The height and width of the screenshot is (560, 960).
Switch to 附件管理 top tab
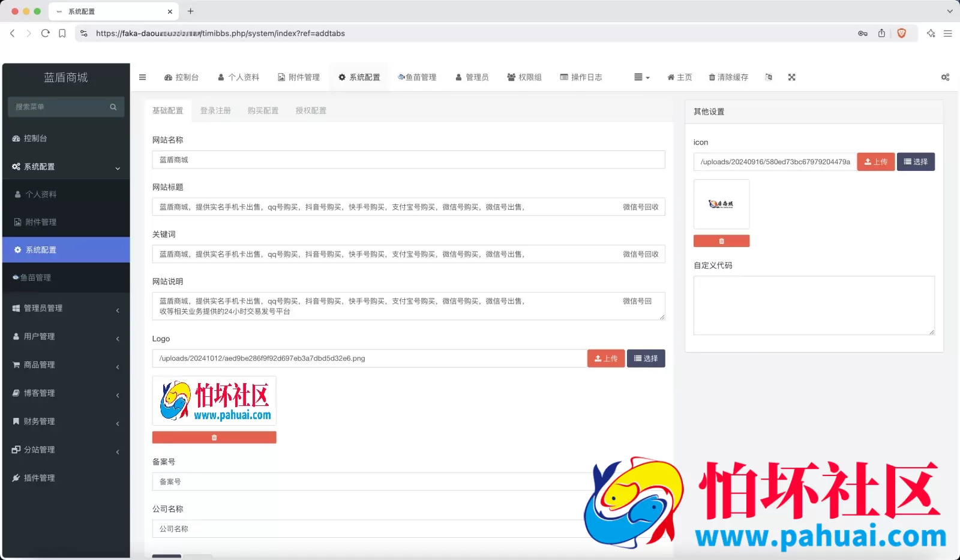point(299,77)
